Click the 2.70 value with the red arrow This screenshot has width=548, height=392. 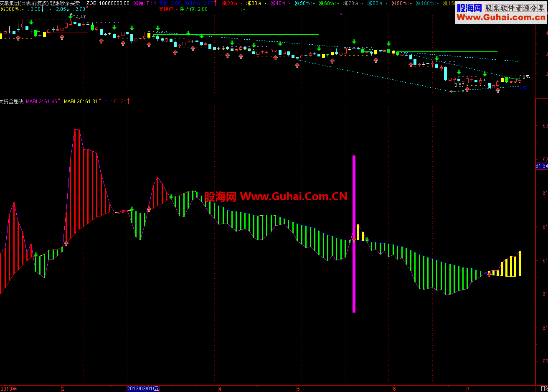click(80, 9)
